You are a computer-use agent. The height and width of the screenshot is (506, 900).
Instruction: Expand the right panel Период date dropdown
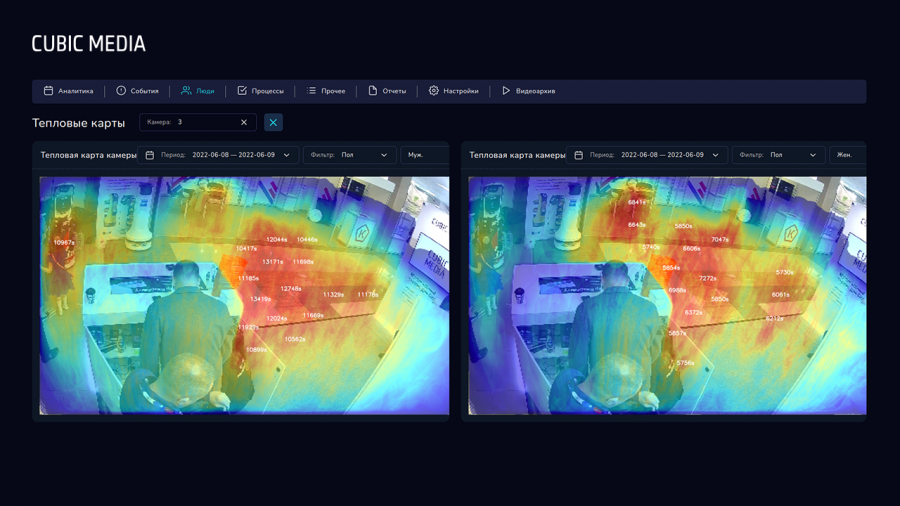[x=716, y=156]
